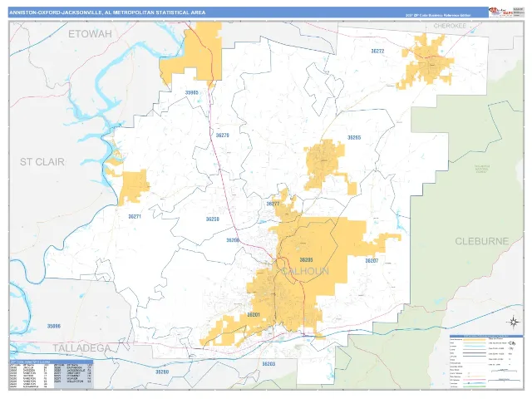Select ZIP code 35096 label

[x=53, y=326]
